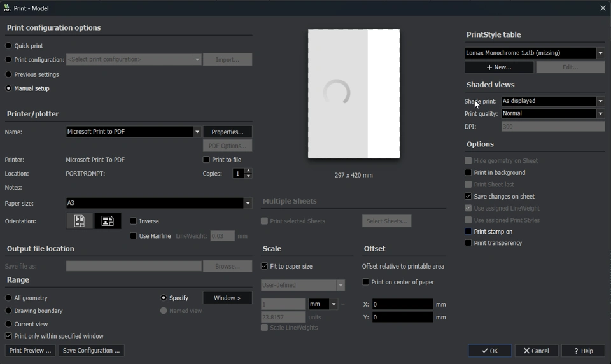The image size is (611, 364).
Task: Open printer Properties dialog
Action: (227, 132)
